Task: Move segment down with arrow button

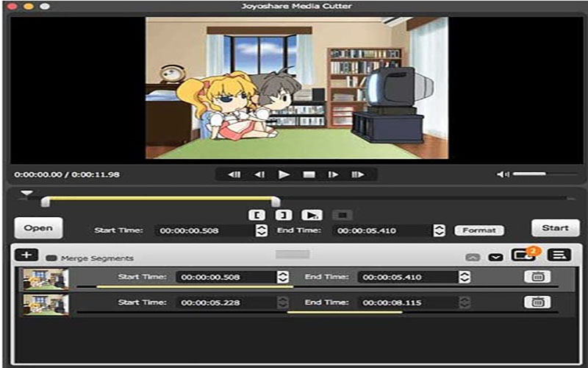Action: click(x=495, y=257)
